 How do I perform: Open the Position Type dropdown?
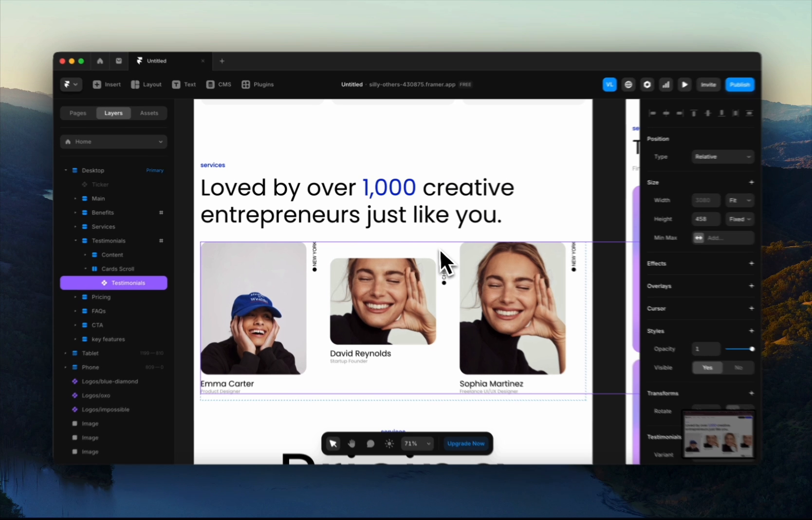coord(722,157)
